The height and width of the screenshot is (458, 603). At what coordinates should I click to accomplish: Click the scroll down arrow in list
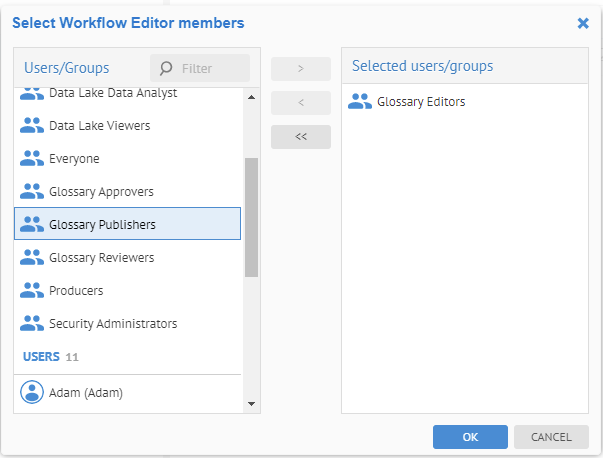tap(251, 404)
